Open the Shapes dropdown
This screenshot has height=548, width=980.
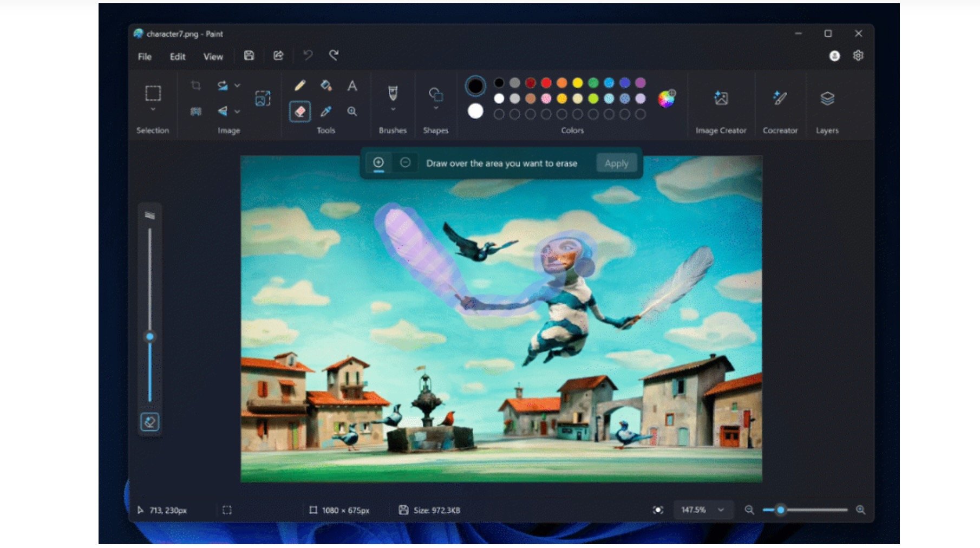tap(436, 108)
